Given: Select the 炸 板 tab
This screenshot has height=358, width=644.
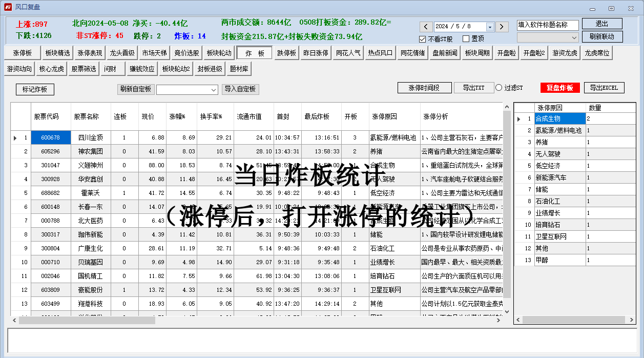Looking at the screenshot, I should point(255,53).
